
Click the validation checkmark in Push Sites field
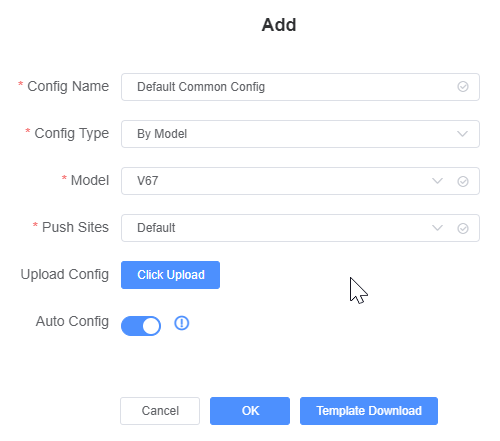[x=463, y=228]
